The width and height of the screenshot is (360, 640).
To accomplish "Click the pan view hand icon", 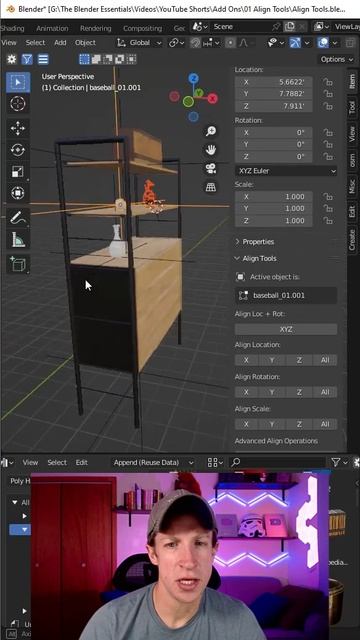I will pyautogui.click(x=211, y=150).
